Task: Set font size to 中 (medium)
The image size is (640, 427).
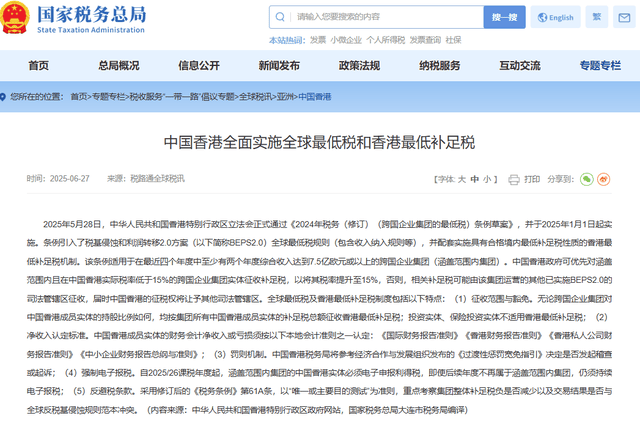Action: click(x=472, y=179)
